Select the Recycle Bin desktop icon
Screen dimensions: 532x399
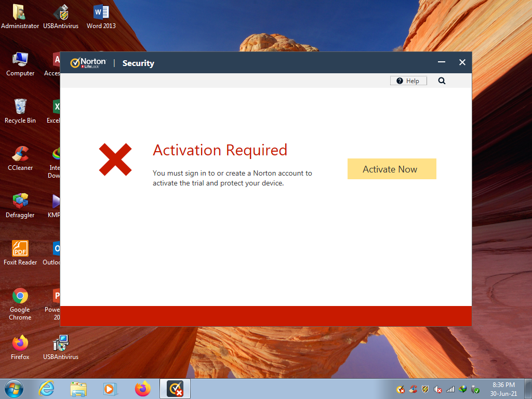[20, 111]
